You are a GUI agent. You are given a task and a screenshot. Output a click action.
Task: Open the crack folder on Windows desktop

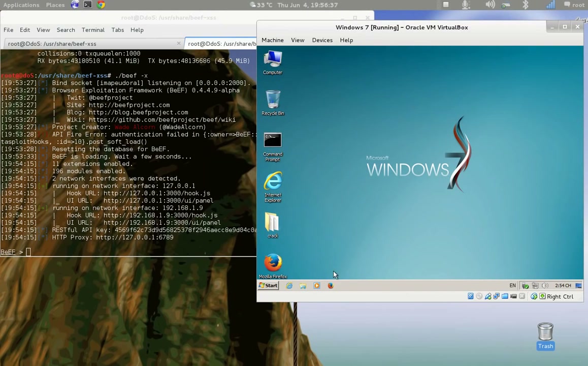[x=273, y=225]
